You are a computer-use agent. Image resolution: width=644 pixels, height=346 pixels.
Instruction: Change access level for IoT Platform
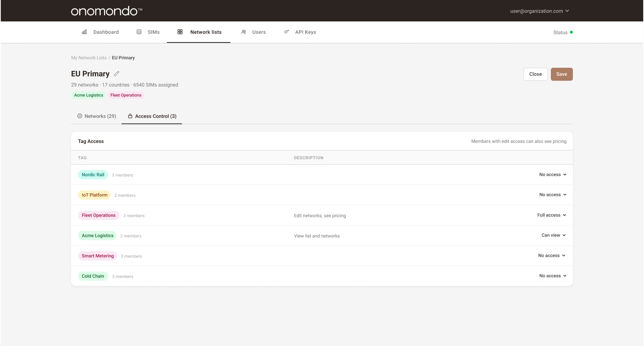coord(552,194)
